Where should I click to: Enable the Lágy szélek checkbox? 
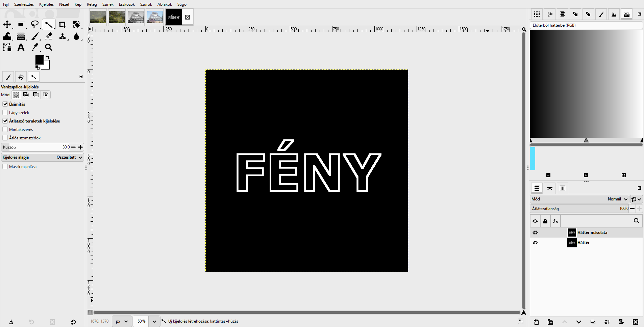(5, 112)
